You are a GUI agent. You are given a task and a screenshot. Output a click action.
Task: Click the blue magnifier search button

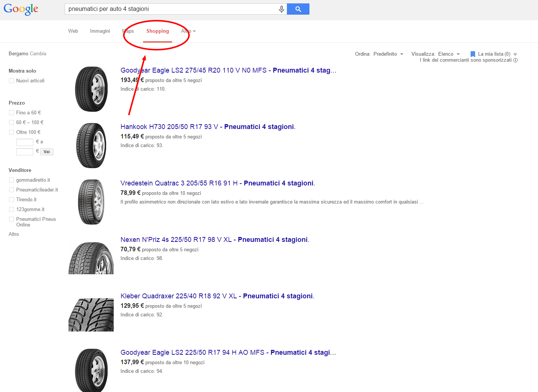pos(298,9)
